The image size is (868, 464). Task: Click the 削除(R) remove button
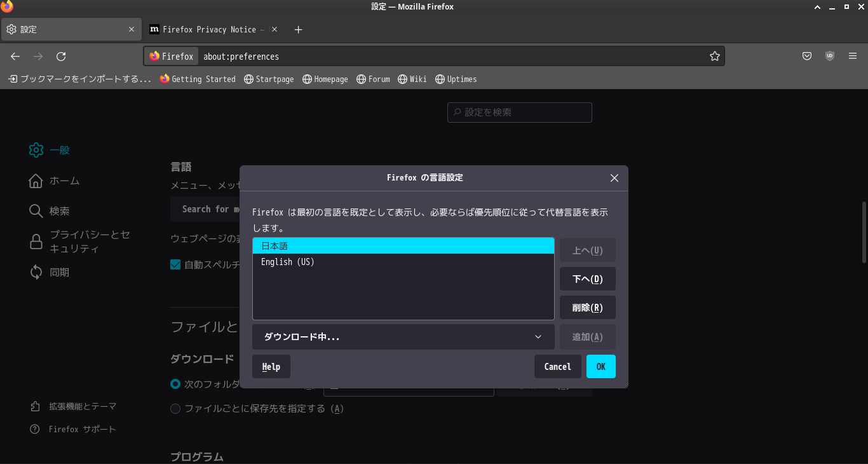click(588, 308)
